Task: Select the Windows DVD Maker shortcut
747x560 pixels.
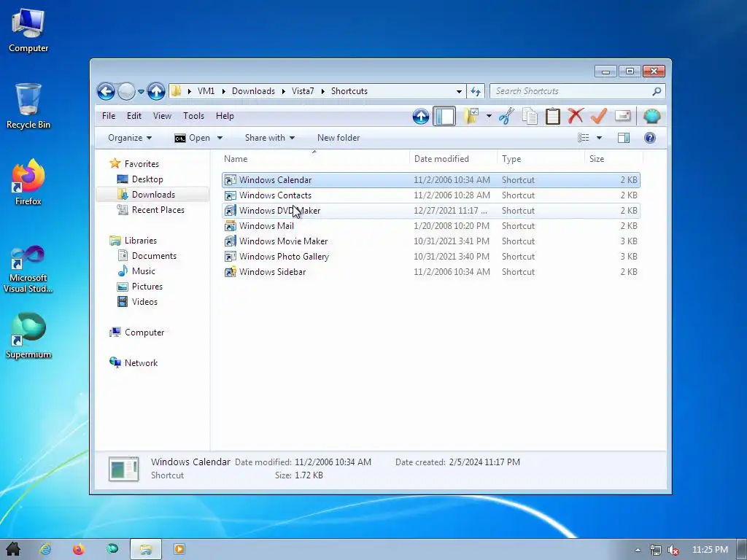Action: [x=430, y=211]
